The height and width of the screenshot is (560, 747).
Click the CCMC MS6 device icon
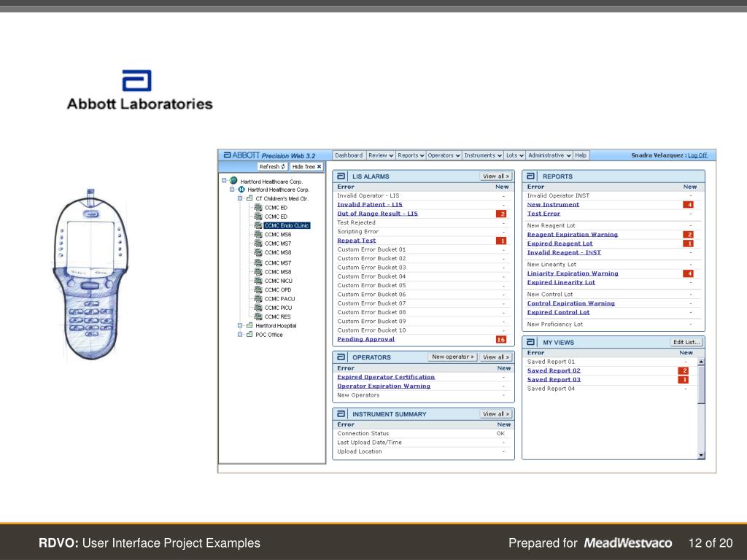coord(258,234)
